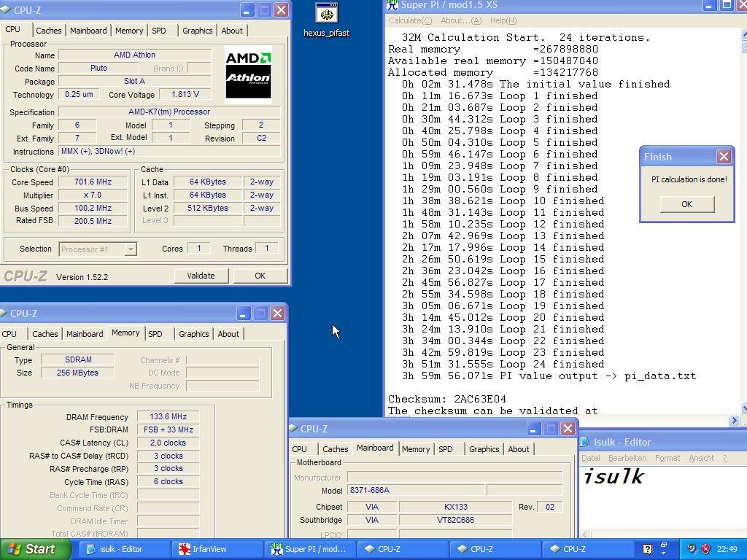Switch to Caches tab in top CPU-Z
Viewport: 747px width, 560px height.
tap(49, 31)
